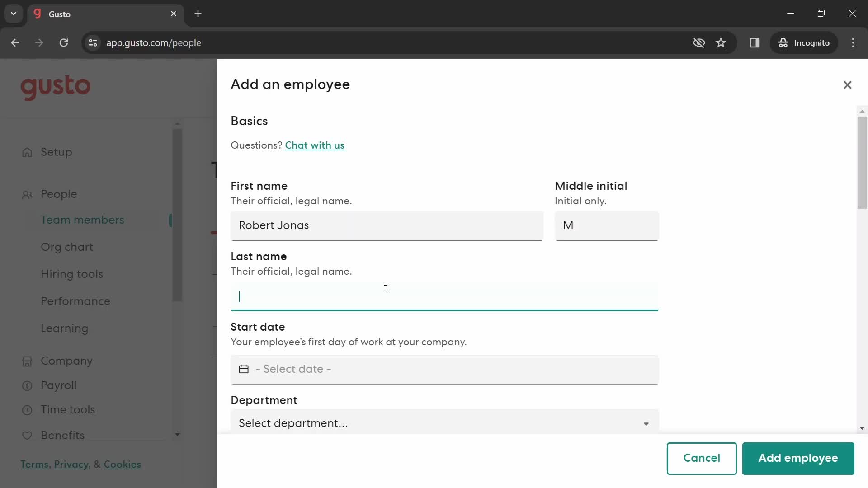Open the Org chart section
Screen dimensions: 868x488
(67, 247)
